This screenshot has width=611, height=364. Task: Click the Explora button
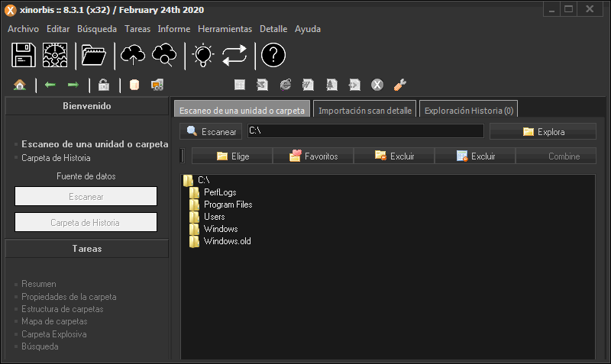[x=543, y=131]
